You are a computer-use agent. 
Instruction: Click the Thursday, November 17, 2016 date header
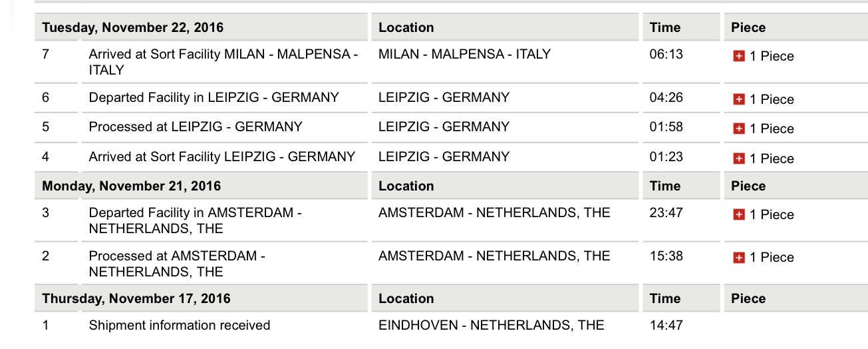pyautogui.click(x=136, y=298)
